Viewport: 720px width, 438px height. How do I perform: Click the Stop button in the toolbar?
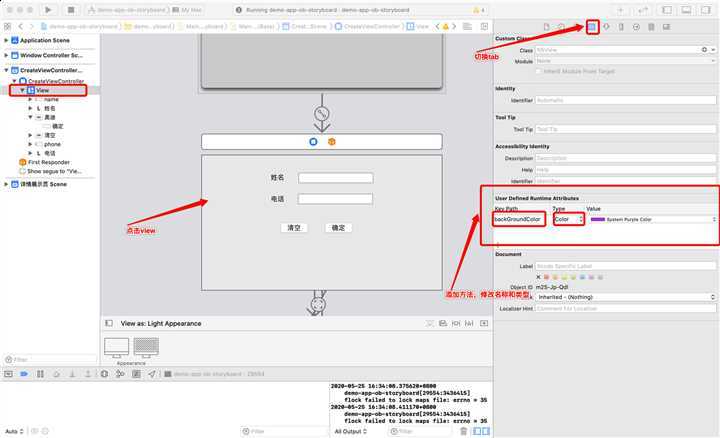(71, 10)
